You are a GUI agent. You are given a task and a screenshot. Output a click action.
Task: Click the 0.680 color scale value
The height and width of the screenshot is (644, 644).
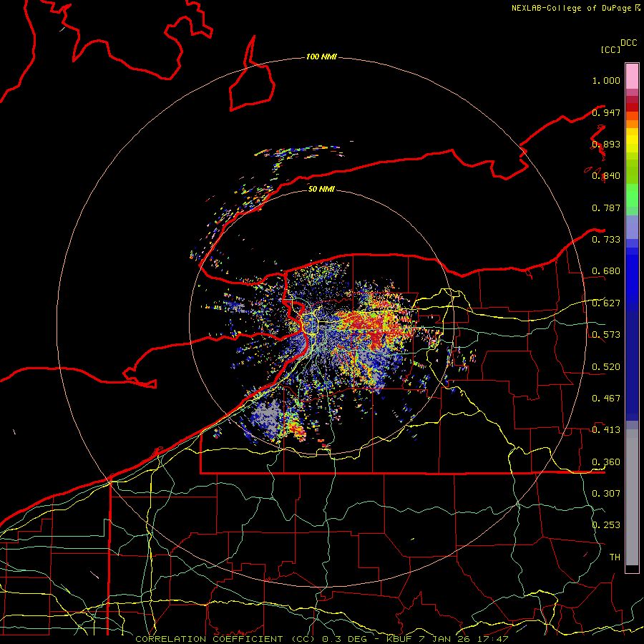[606, 271]
